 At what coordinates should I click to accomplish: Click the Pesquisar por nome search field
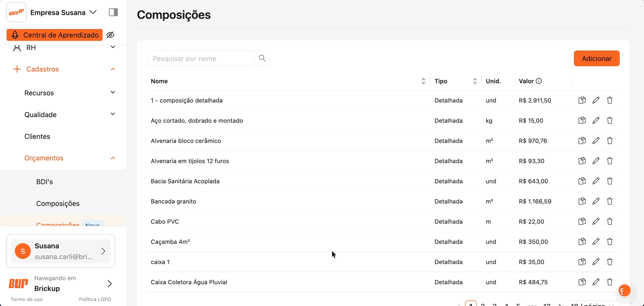pyautogui.click(x=201, y=58)
